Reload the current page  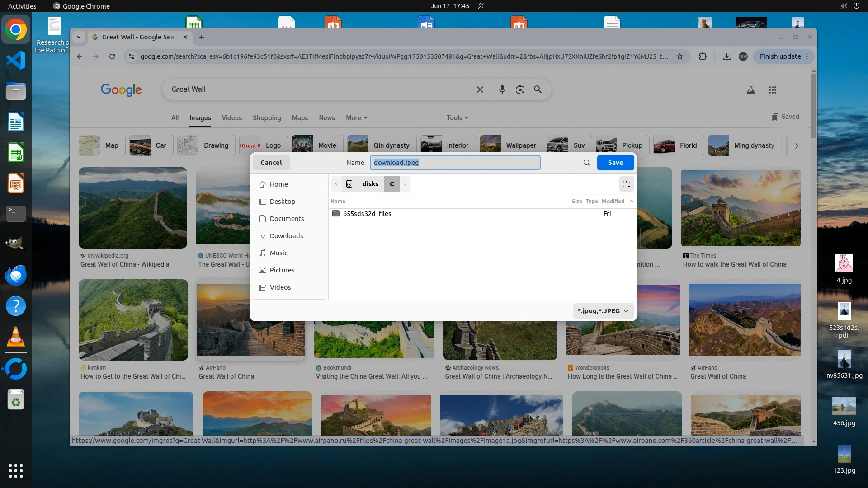[x=112, y=56]
